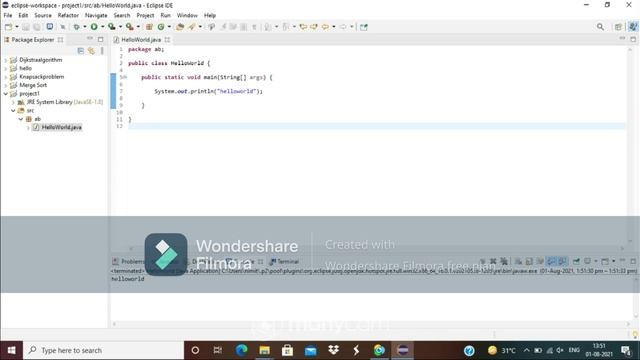Open the Refactor menu

pyautogui.click(x=68, y=15)
